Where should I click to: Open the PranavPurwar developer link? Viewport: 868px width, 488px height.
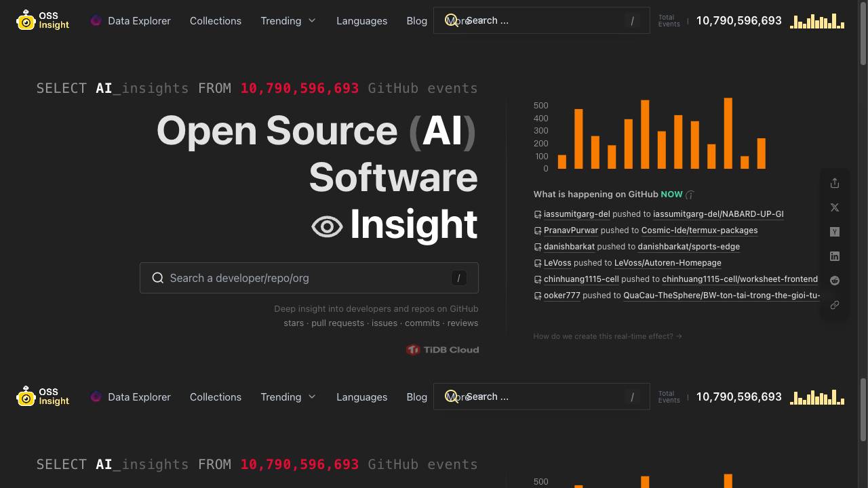(571, 230)
